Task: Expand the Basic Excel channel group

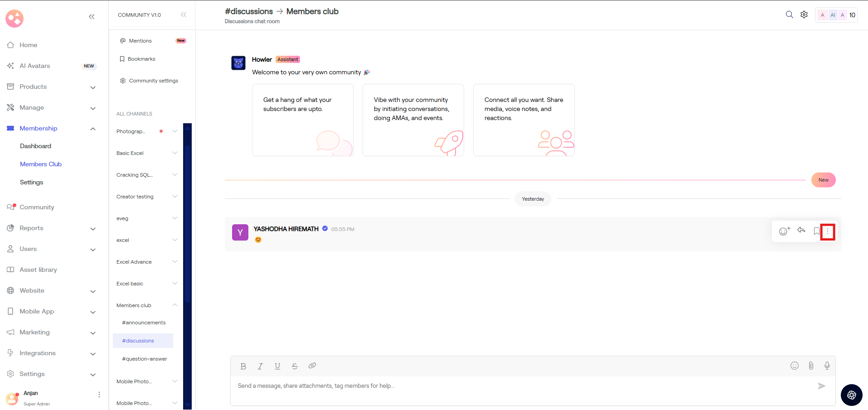Action: [x=175, y=153]
